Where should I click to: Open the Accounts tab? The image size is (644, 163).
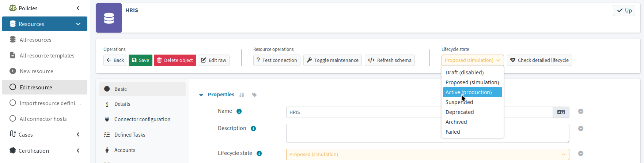click(x=142, y=150)
